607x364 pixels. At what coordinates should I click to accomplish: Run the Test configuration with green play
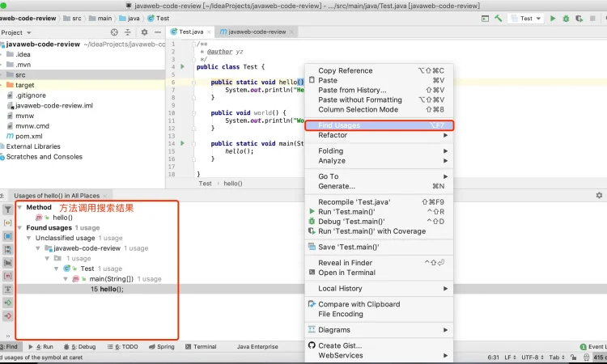(x=553, y=18)
